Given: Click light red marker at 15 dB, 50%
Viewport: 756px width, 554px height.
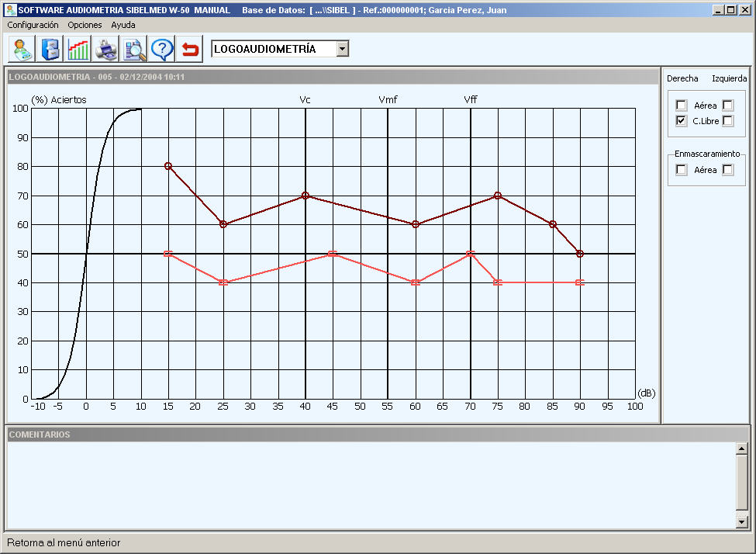Looking at the screenshot, I should 167,254.
